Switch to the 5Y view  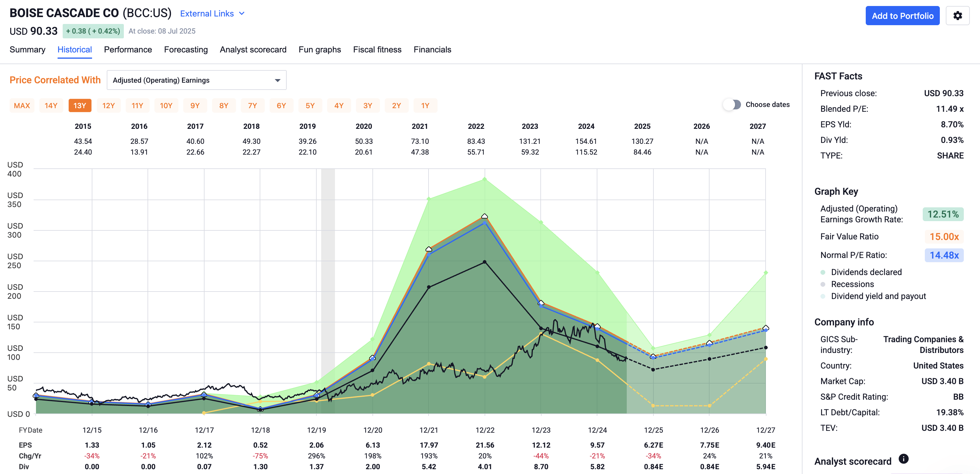click(310, 105)
